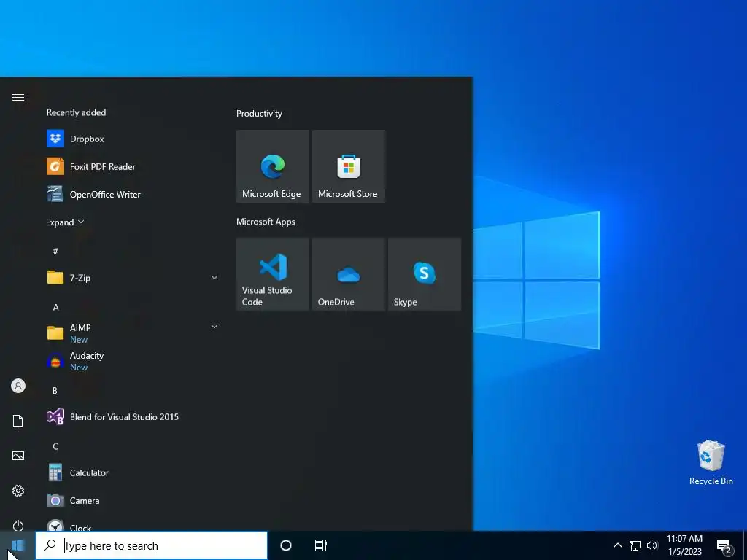Image resolution: width=747 pixels, height=560 pixels.
Task: Expand the 7-Zip folder chevron
Action: click(214, 277)
